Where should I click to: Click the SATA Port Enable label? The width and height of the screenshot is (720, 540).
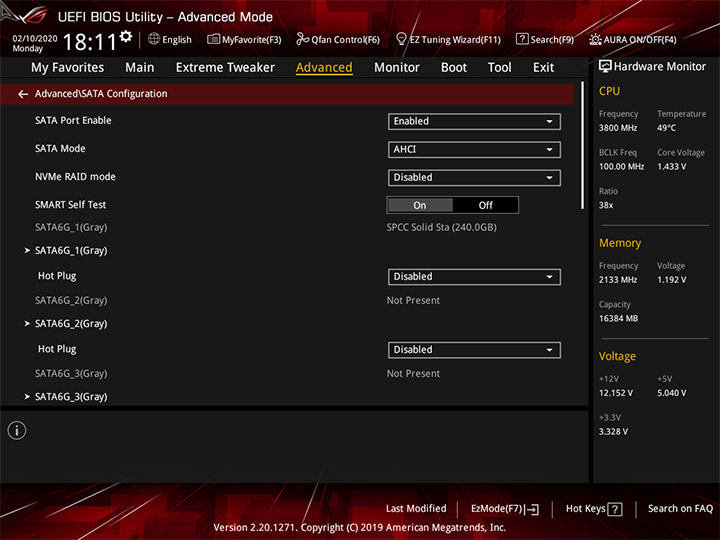[73, 120]
